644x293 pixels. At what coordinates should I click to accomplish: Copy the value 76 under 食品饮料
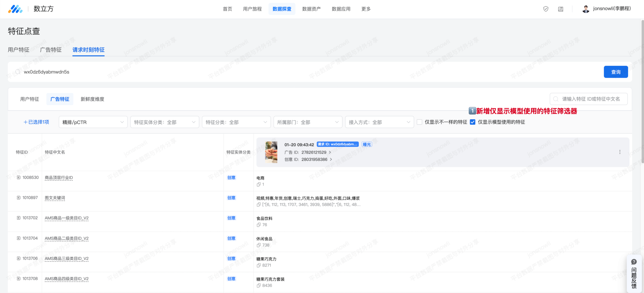(259, 225)
